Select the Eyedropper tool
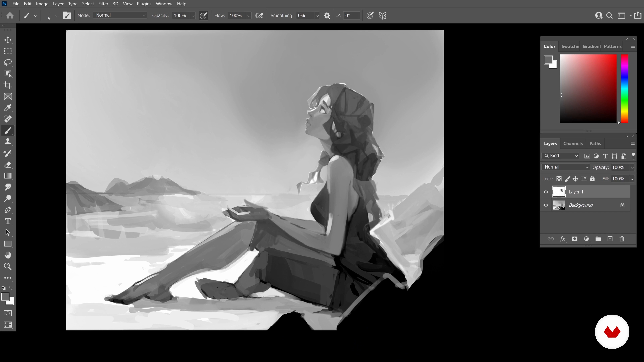Viewport: 644px width, 362px height. coord(8,108)
